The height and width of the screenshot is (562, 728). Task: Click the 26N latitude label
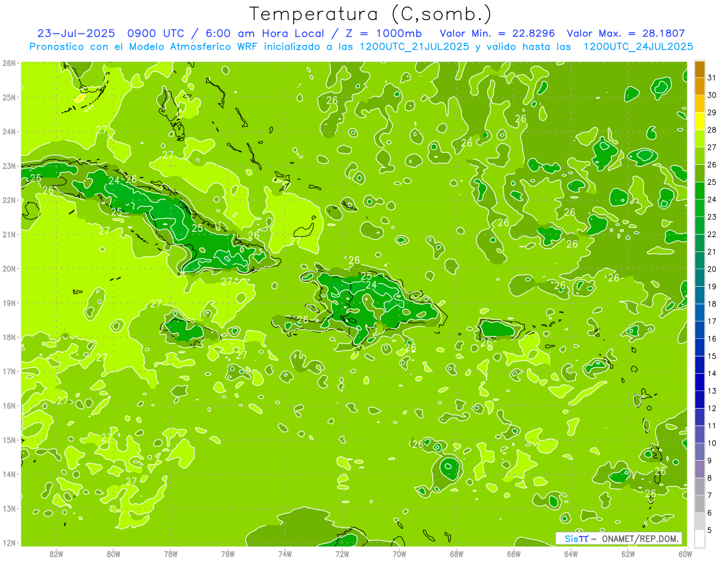coord(8,63)
